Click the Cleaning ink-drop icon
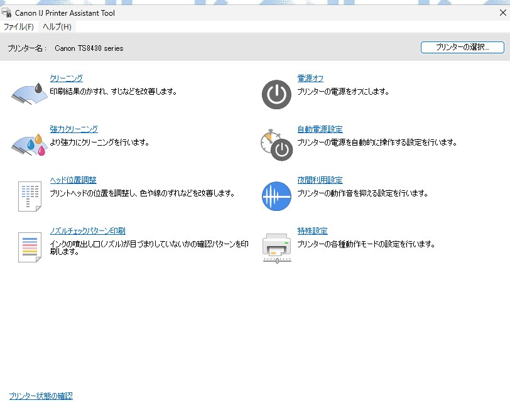This screenshot has width=510, height=420. [30, 94]
